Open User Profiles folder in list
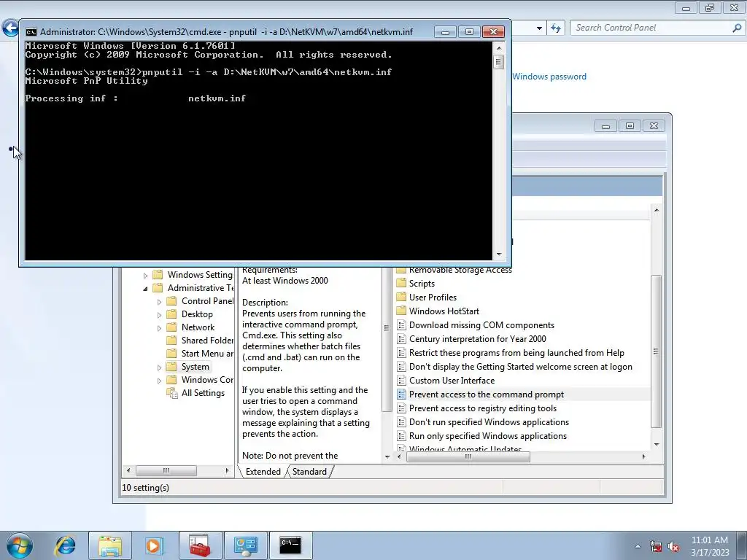 (433, 297)
